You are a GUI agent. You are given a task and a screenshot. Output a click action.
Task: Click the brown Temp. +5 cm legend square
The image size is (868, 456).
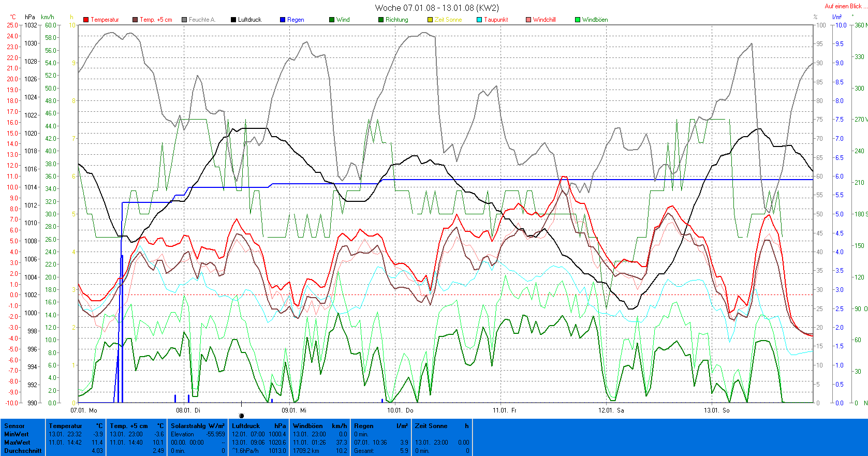pos(135,20)
